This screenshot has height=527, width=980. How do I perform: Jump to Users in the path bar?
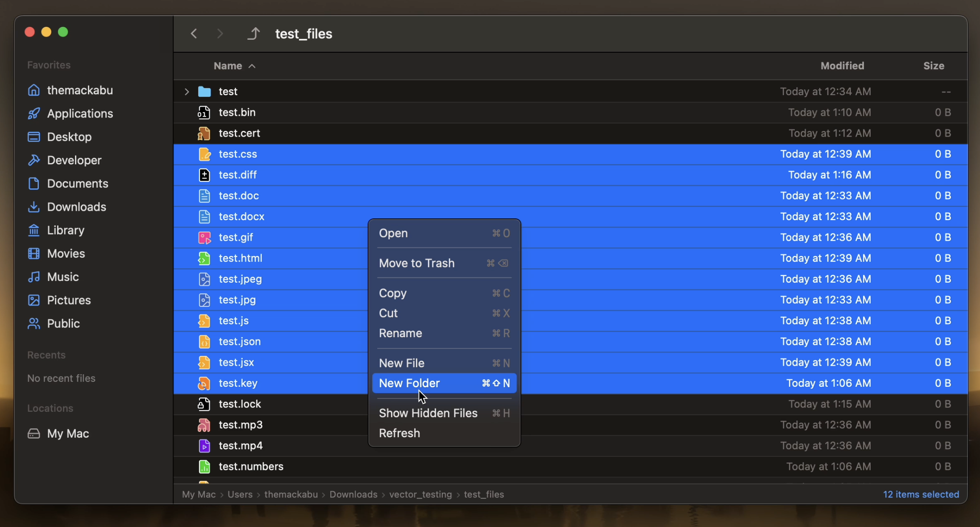pyautogui.click(x=240, y=494)
